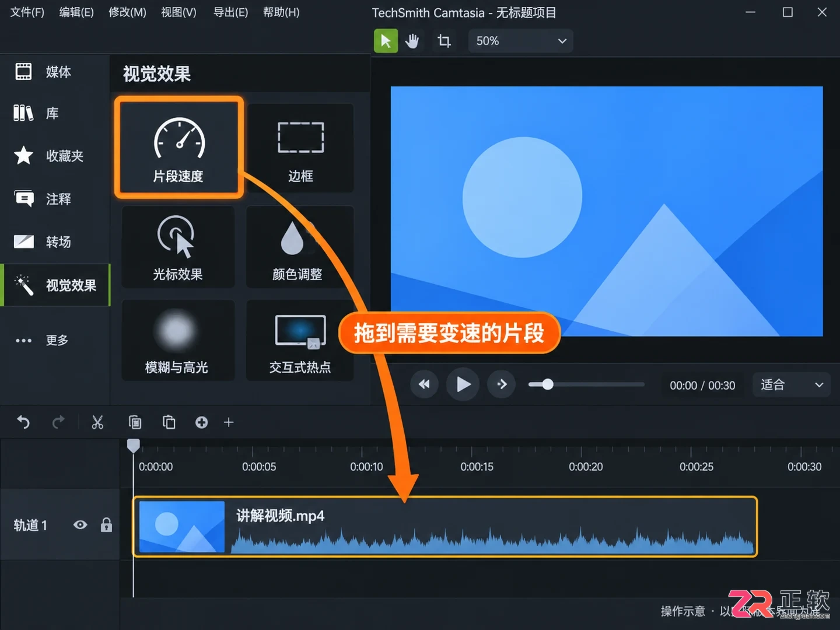The height and width of the screenshot is (630, 840).
Task: Open the 导出(E) menu
Action: [230, 12]
